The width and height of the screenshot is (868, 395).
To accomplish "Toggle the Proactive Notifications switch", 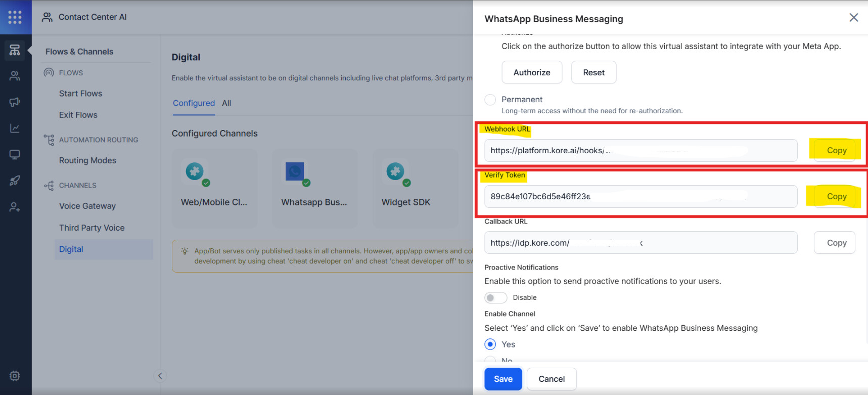I will (x=495, y=297).
